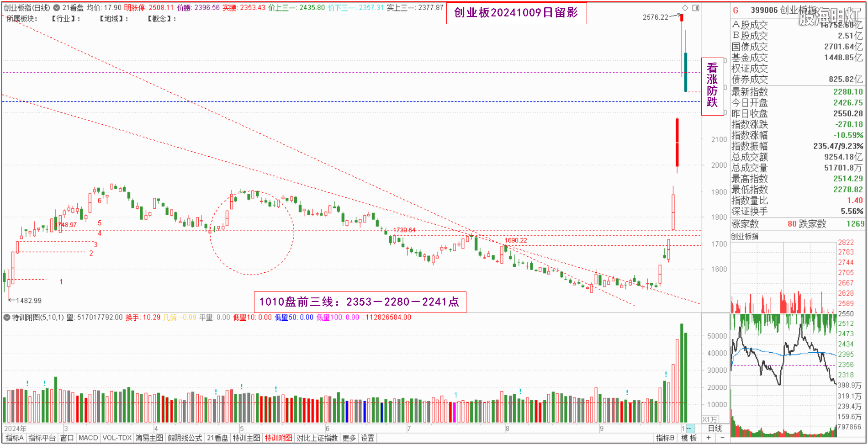Switch to the VOL-TDX indicator tab
Viewport: 868px width, 445px height.
pyautogui.click(x=117, y=438)
